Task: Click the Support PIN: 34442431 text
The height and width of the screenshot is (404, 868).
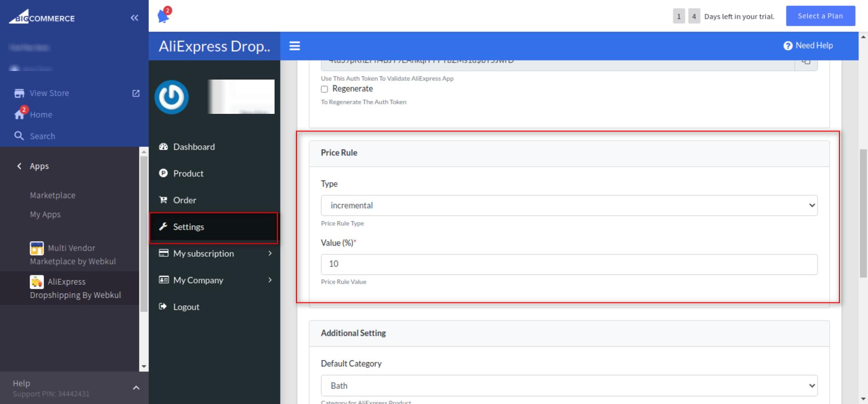Action: click(x=51, y=394)
